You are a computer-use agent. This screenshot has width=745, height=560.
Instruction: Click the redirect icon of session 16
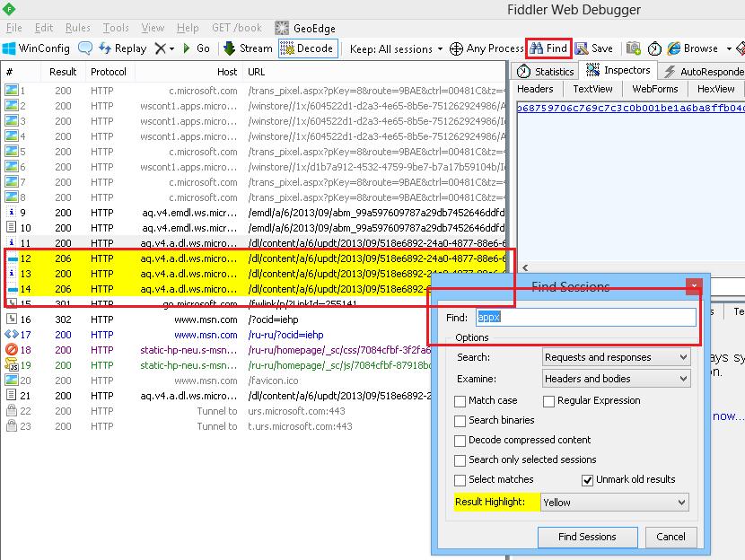pyautogui.click(x=12, y=319)
